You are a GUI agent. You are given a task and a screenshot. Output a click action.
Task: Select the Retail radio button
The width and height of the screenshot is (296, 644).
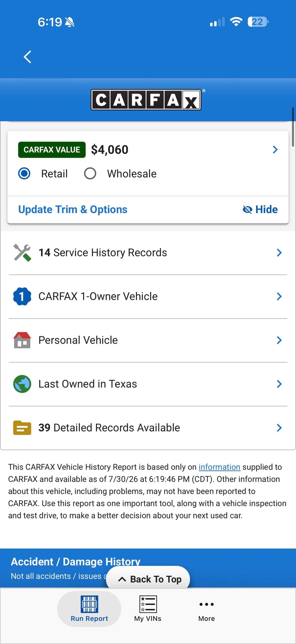pyautogui.click(x=24, y=174)
